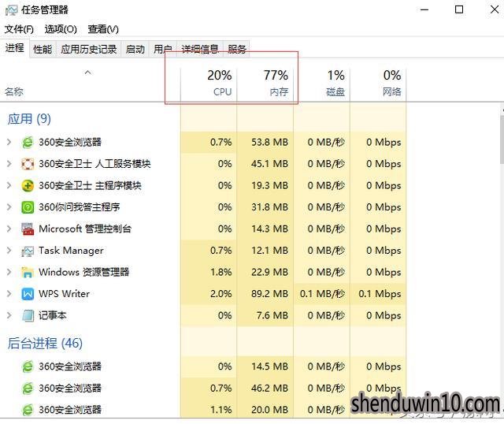The image size is (504, 424).
Task: Click the 89.2 MB memory value
Action: click(x=269, y=294)
